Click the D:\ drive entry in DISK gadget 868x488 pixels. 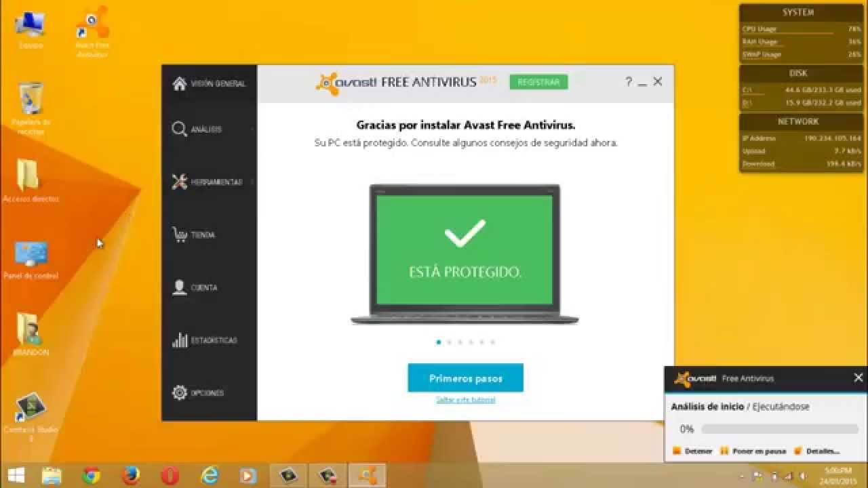801,103
